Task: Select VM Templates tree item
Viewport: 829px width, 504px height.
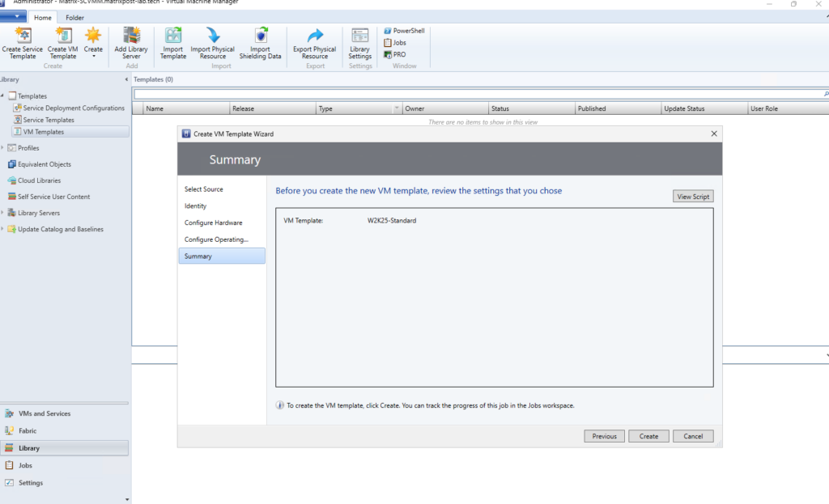Action: (70, 132)
